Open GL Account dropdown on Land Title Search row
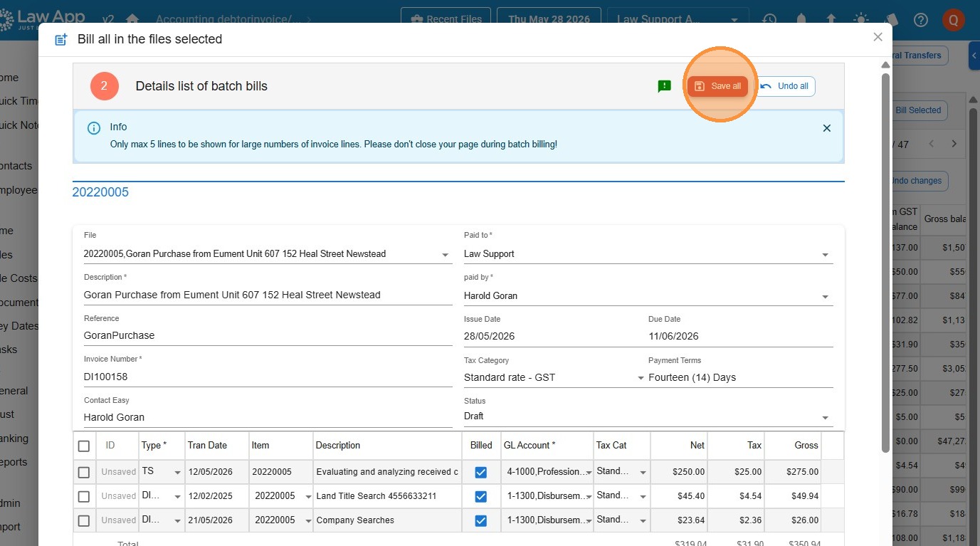 click(548, 496)
